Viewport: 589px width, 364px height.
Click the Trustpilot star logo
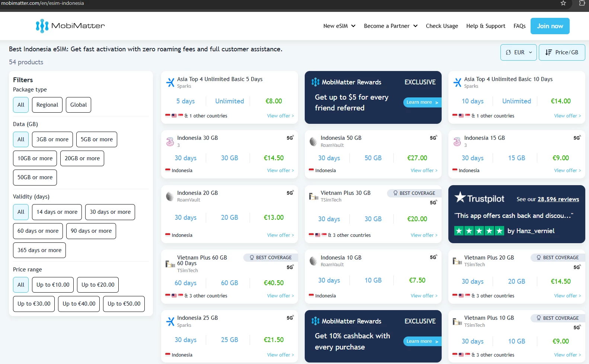click(460, 197)
